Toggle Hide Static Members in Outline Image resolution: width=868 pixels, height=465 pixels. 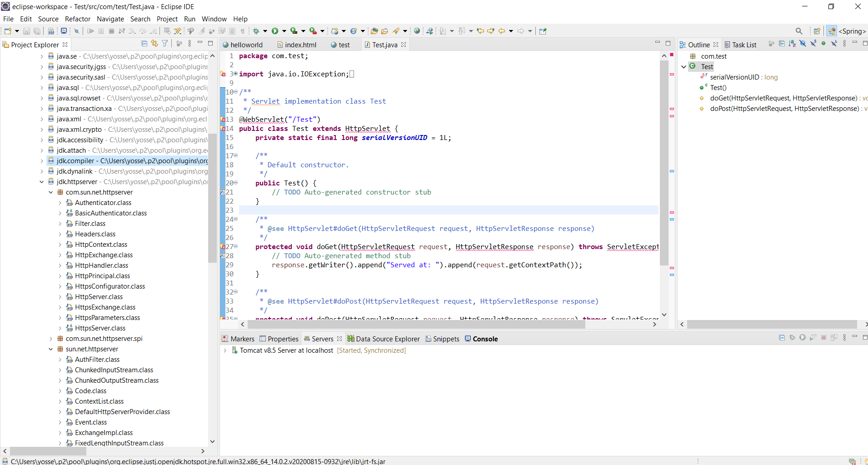point(813,43)
